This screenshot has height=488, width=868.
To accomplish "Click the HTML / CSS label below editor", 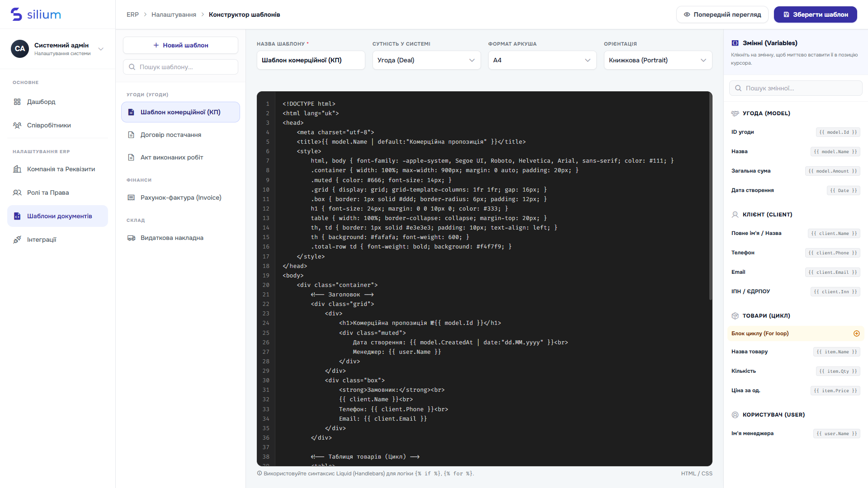I will pos(697,474).
